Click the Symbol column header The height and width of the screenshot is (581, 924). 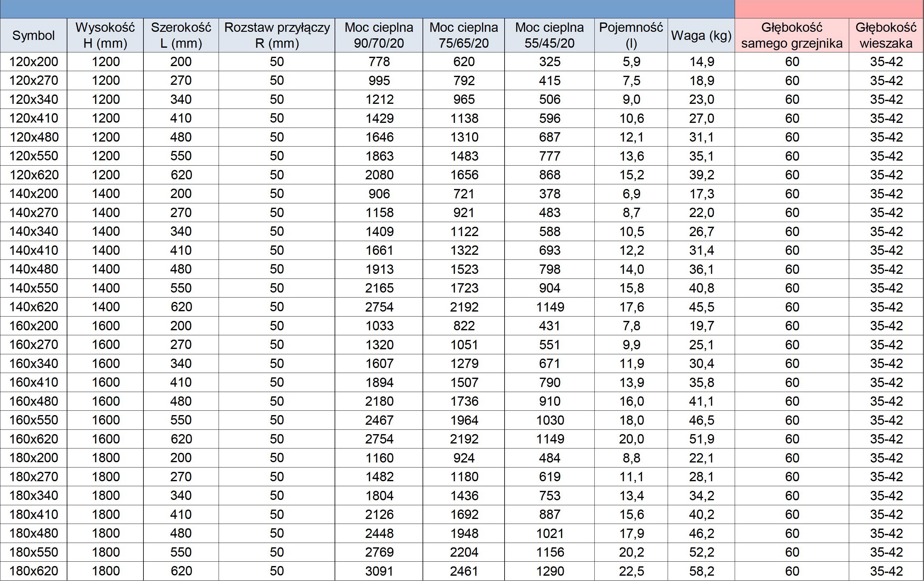(x=33, y=35)
